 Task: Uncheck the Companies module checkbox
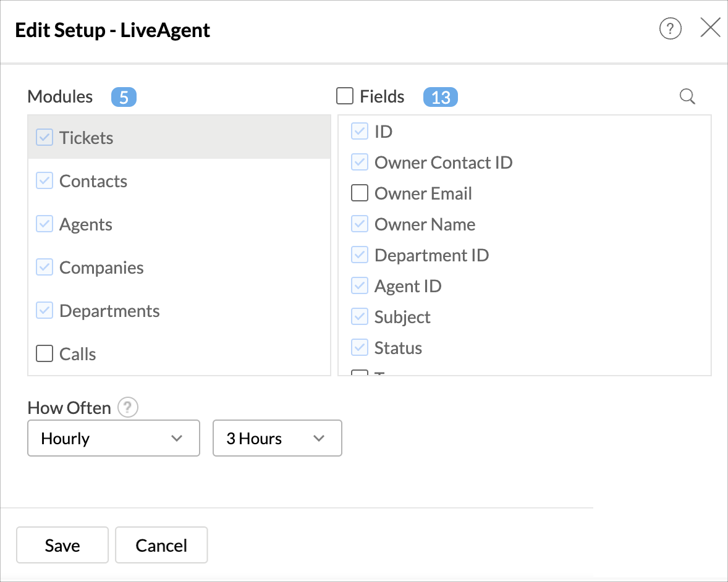[x=44, y=267]
